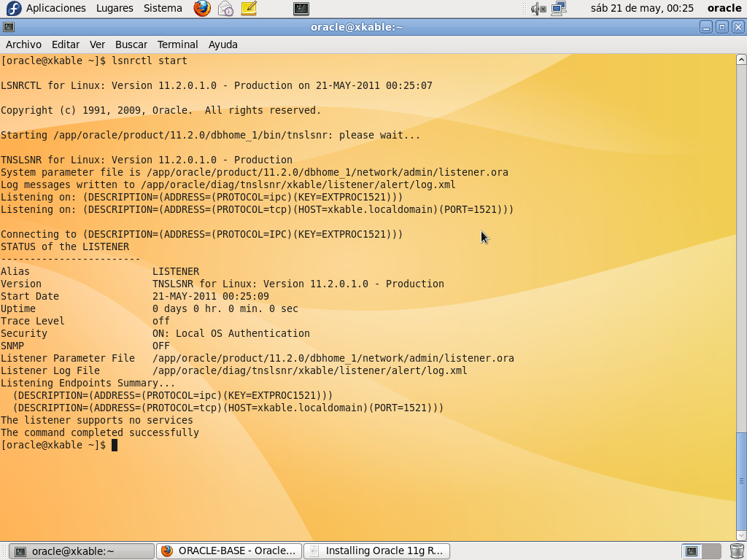Click the Uptime value '0 days 0 hr.'
This screenshot has width=747, height=560.
pos(225,308)
